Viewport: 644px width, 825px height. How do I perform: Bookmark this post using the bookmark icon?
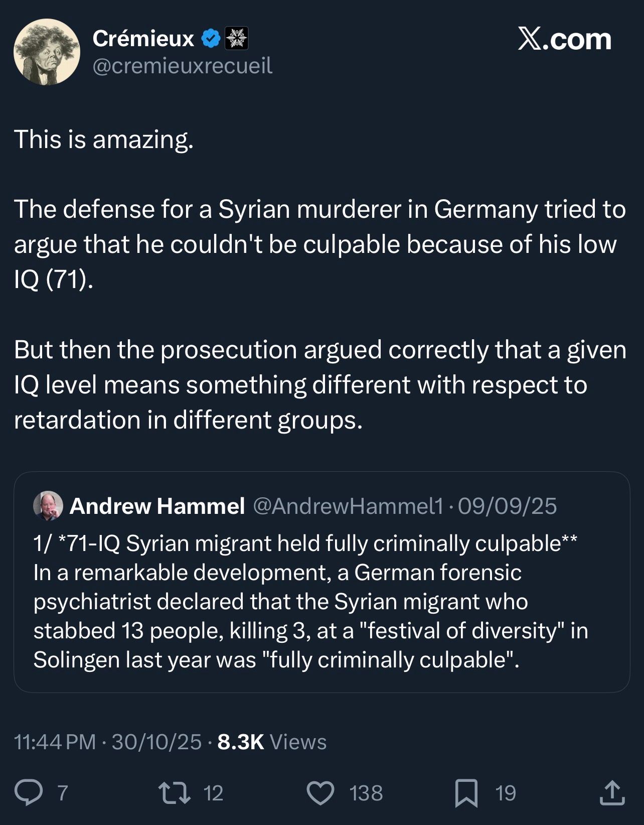click(466, 793)
